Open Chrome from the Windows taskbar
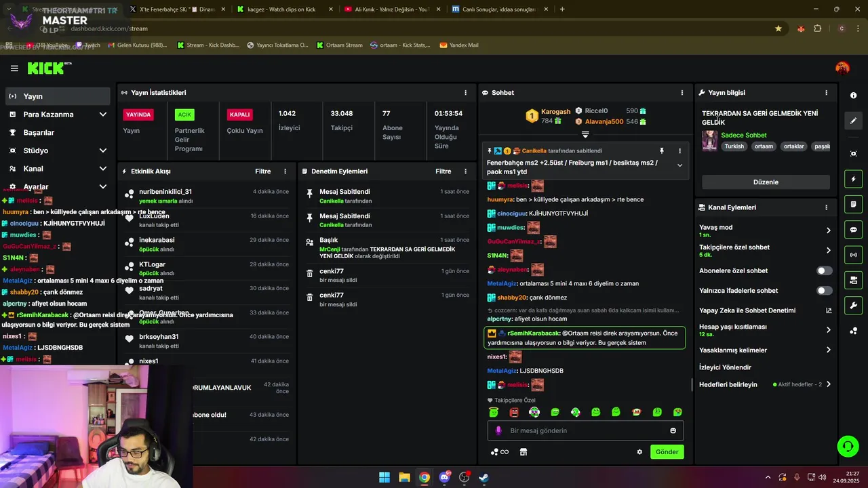The height and width of the screenshot is (488, 868). click(424, 477)
